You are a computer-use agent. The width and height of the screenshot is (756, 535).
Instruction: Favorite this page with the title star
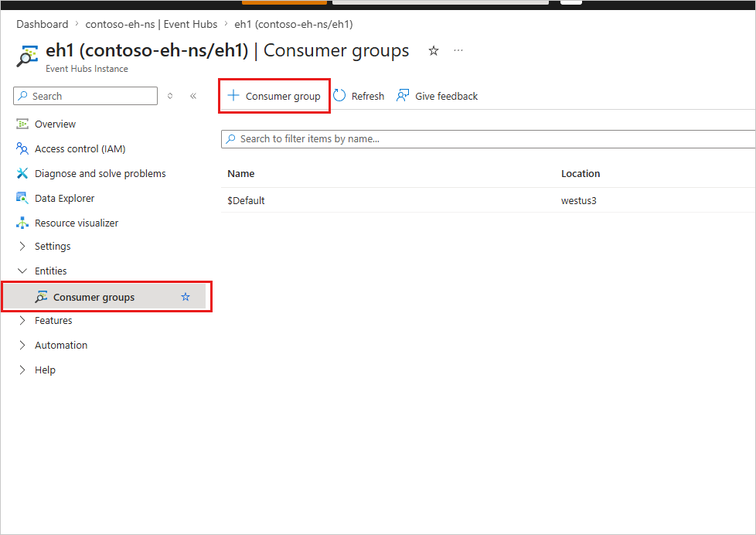point(434,51)
